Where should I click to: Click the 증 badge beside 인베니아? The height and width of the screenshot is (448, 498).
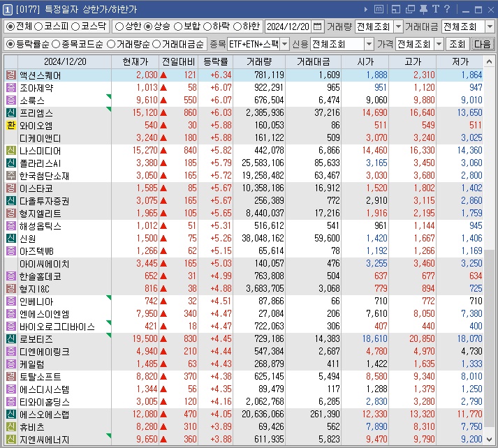[x=10, y=301]
